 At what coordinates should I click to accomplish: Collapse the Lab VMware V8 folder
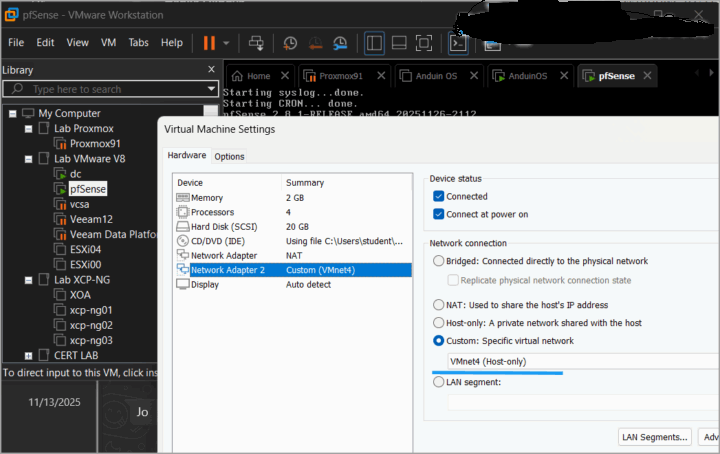[28, 159]
